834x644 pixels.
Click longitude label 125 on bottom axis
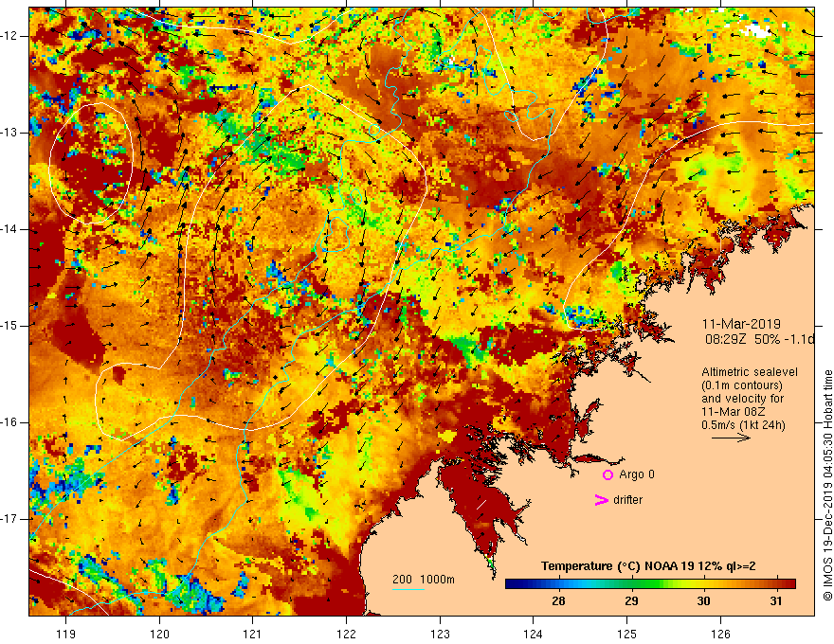626,634
